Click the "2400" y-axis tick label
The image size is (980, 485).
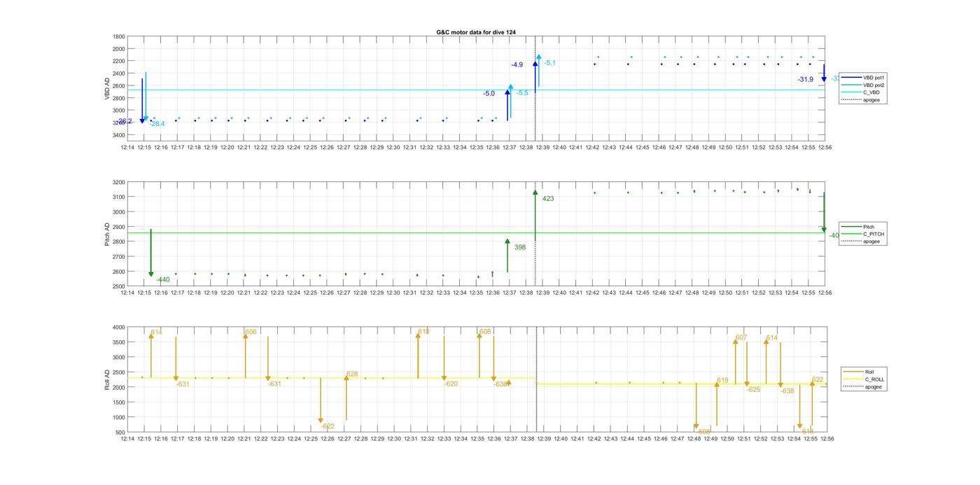[119, 73]
